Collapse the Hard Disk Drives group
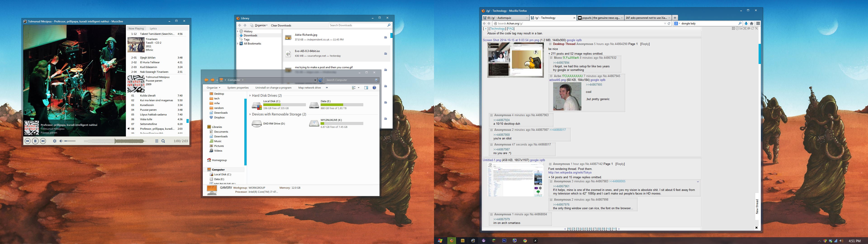Screen dimensions: 868x244 point(250,96)
